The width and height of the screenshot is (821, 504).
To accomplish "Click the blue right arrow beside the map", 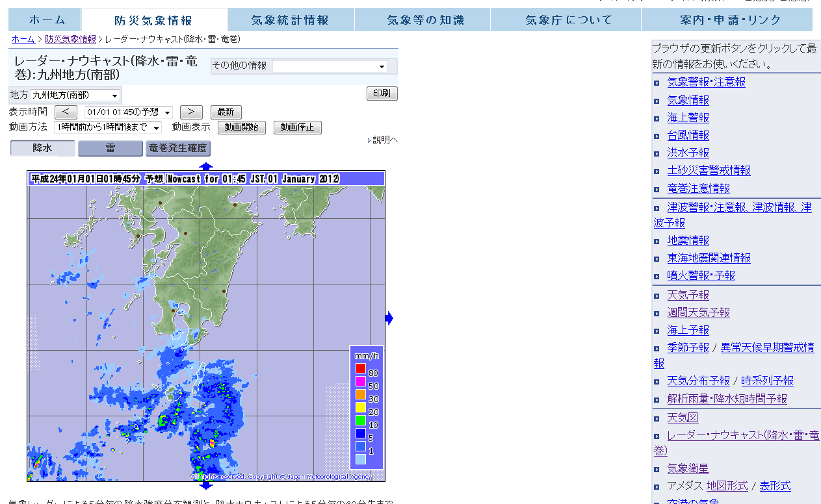I will point(389,318).
